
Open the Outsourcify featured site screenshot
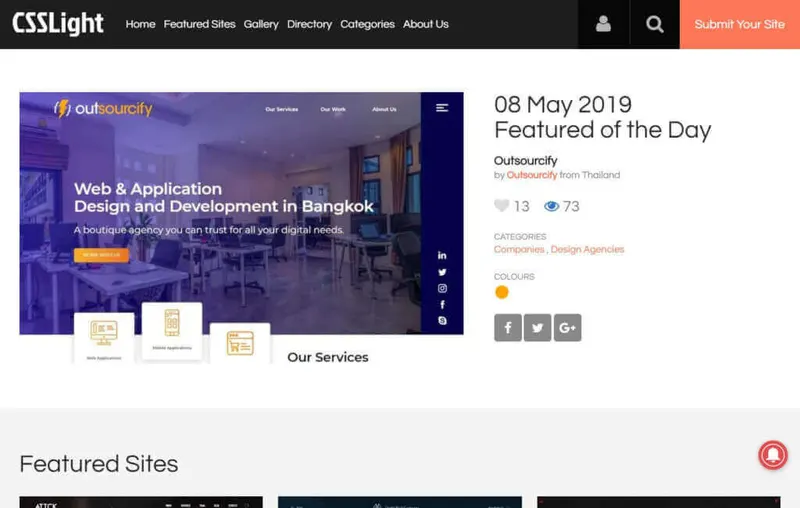[x=241, y=227]
